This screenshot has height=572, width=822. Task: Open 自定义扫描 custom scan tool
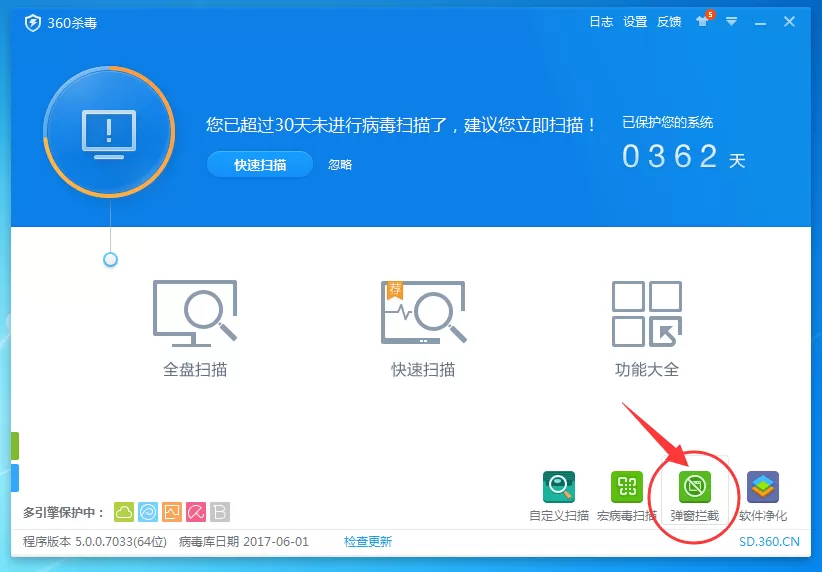(559, 496)
